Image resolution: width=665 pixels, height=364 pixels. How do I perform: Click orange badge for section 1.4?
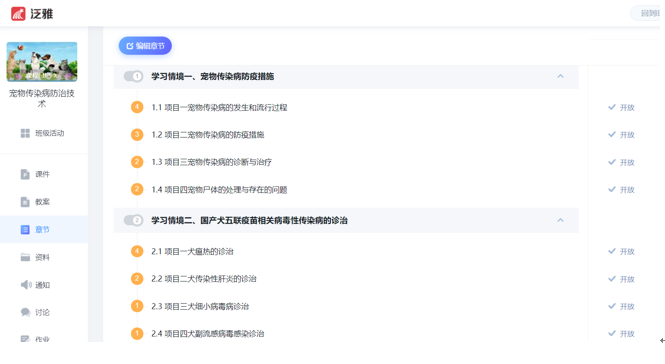[137, 189]
